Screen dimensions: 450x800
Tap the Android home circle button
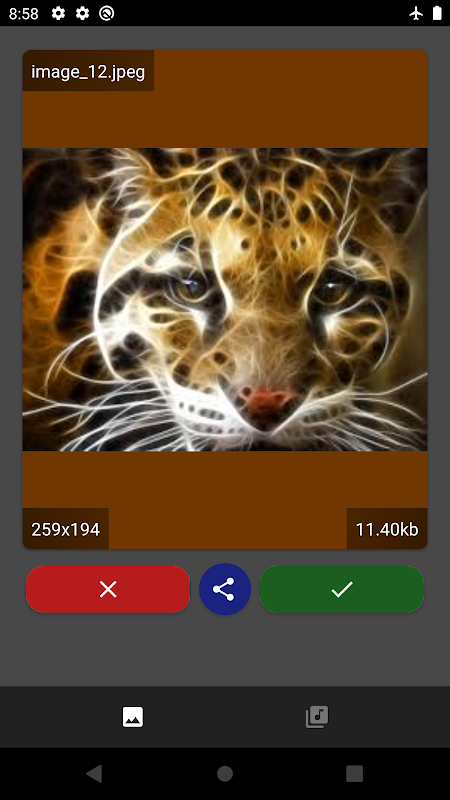(225, 773)
